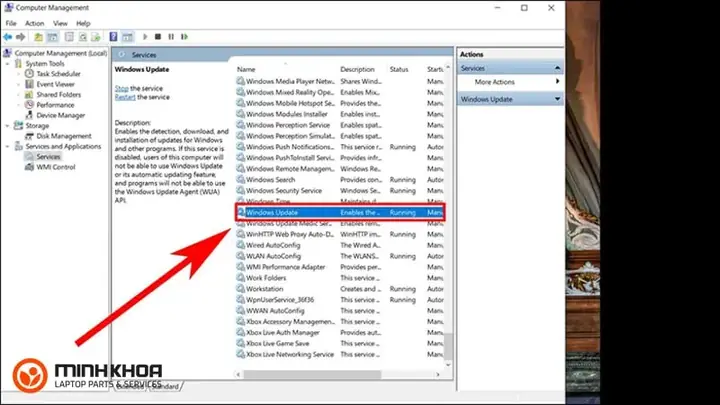Expand the Shared Folders tree node
Viewport: 720px width, 405px height.
tap(18, 95)
